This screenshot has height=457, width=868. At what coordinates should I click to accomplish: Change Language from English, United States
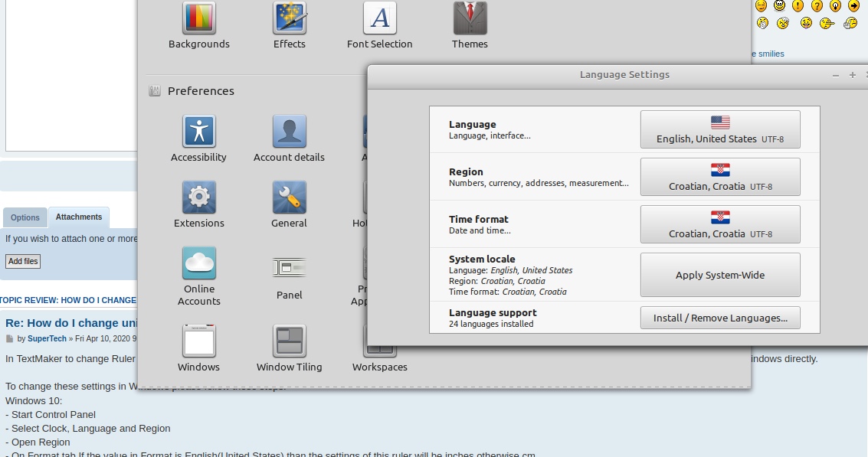(720, 129)
